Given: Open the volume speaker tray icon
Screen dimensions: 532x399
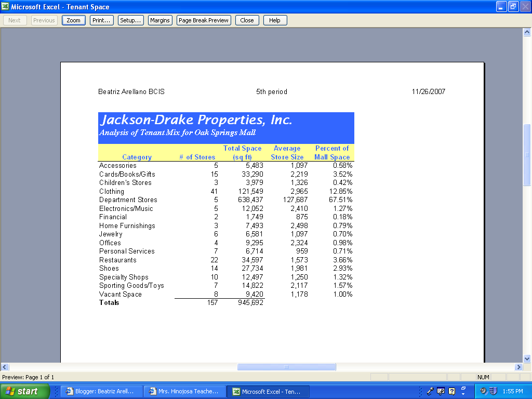Looking at the screenshot, I should pyautogui.click(x=484, y=391).
